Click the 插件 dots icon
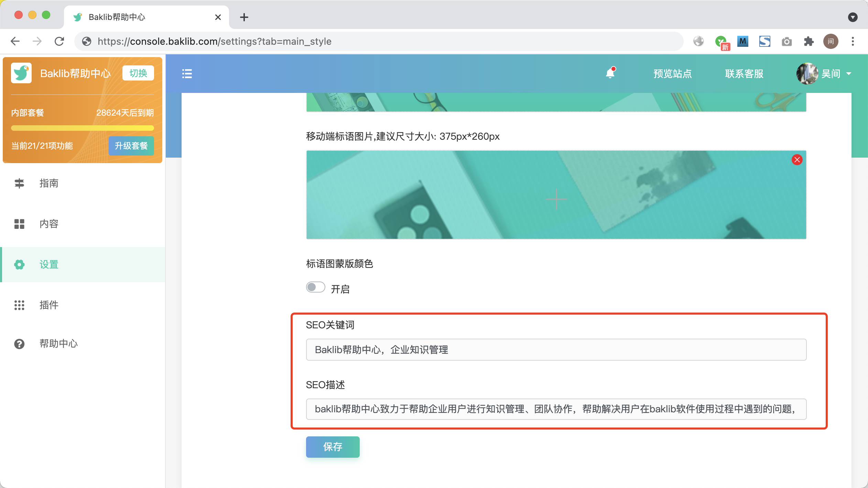Image resolution: width=868 pixels, height=488 pixels. click(x=19, y=305)
